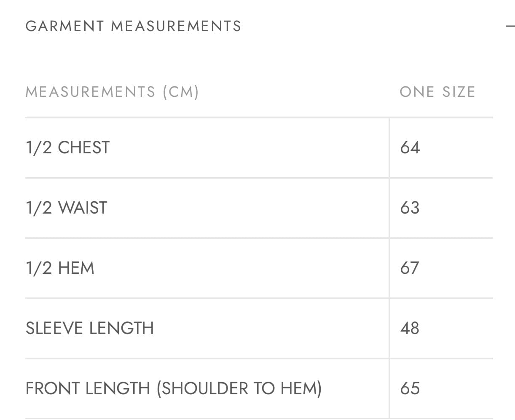Click the 1/2 WAIST row label
Image resolution: width=515 pixels, height=420 pixels.
click(67, 208)
